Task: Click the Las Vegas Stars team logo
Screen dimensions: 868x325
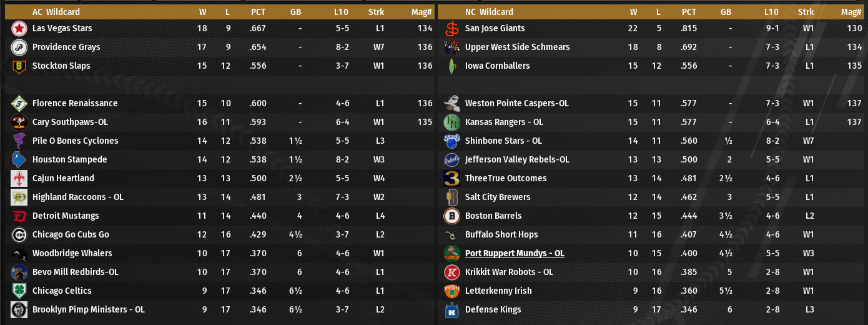Action: 19,28
